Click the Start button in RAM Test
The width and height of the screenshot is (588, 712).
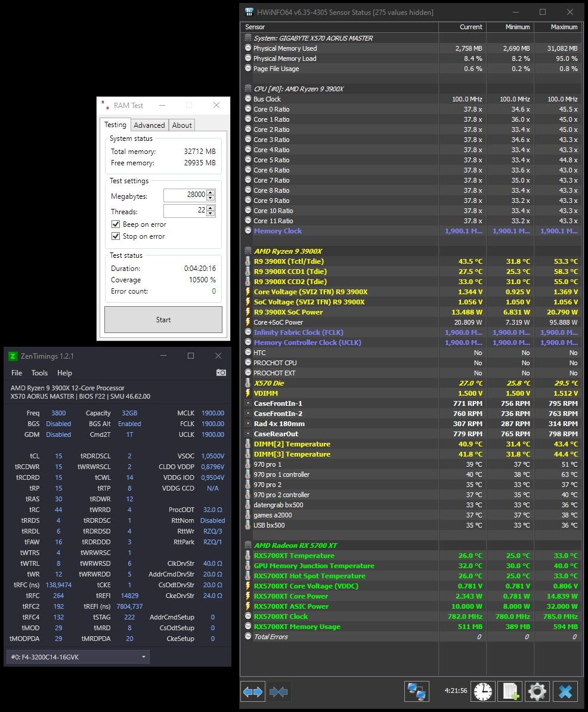click(x=163, y=320)
